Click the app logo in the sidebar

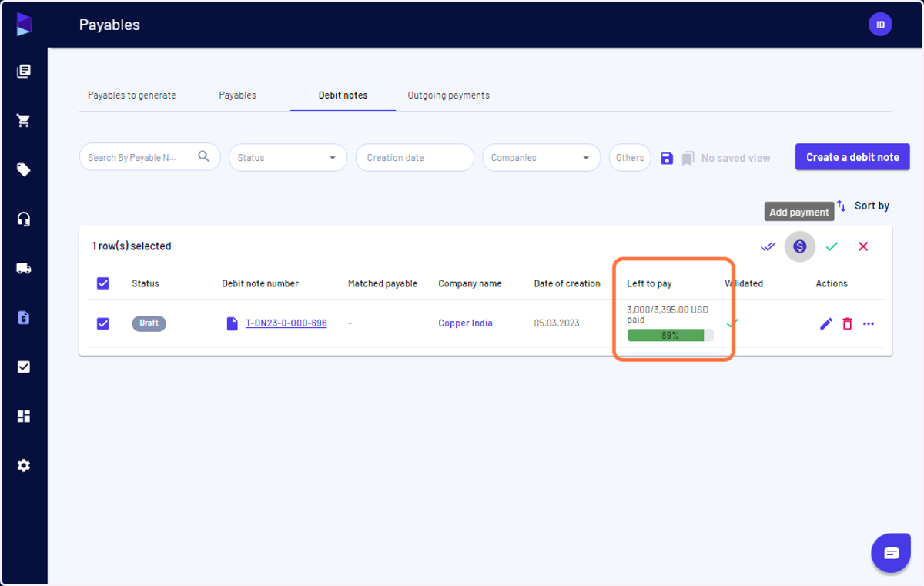(24, 24)
